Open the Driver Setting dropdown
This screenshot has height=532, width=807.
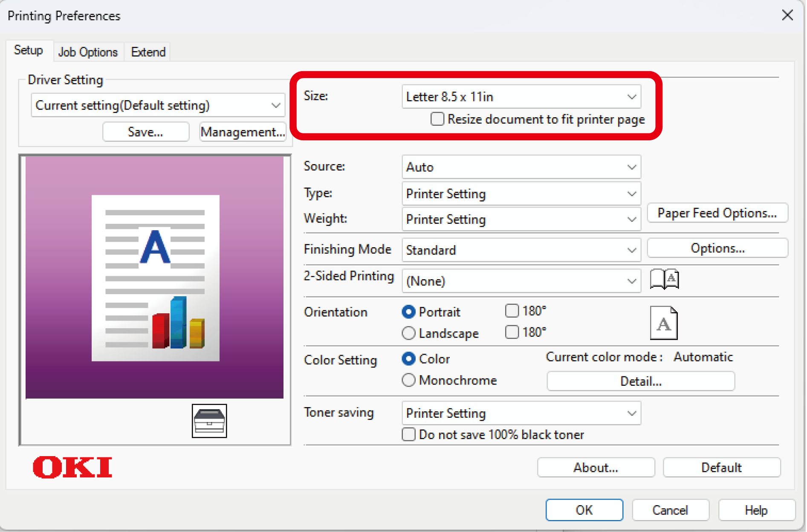pyautogui.click(x=158, y=105)
